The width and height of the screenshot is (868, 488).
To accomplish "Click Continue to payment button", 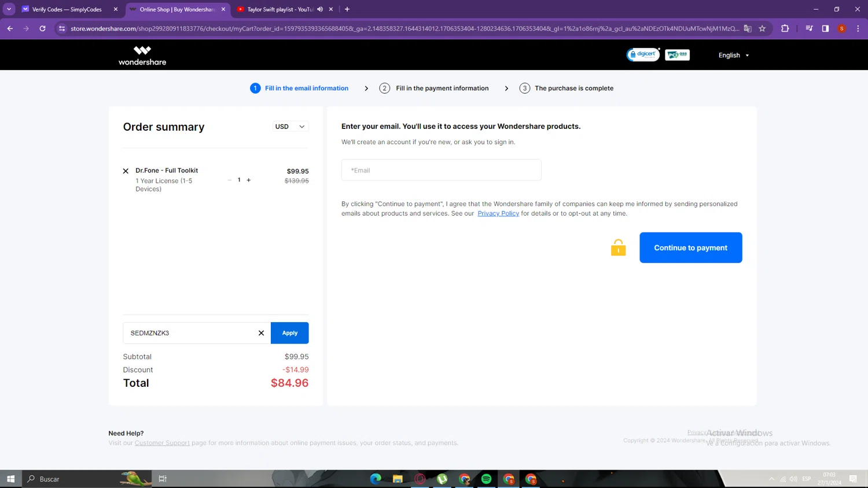I will [691, 247].
